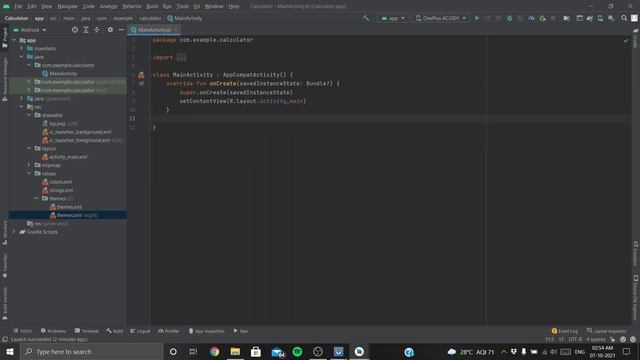The width and height of the screenshot is (640, 360).
Task: Open the Event Log
Action: 565,331
